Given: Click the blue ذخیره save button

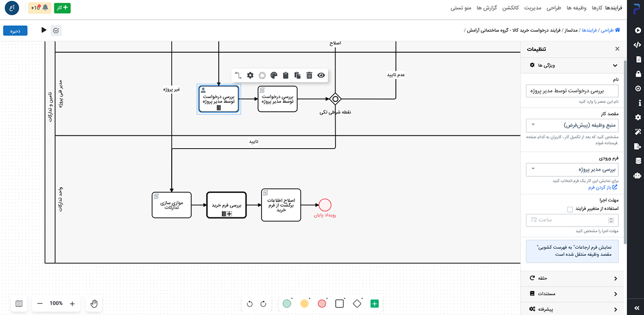Looking at the screenshot, I should click(15, 31).
